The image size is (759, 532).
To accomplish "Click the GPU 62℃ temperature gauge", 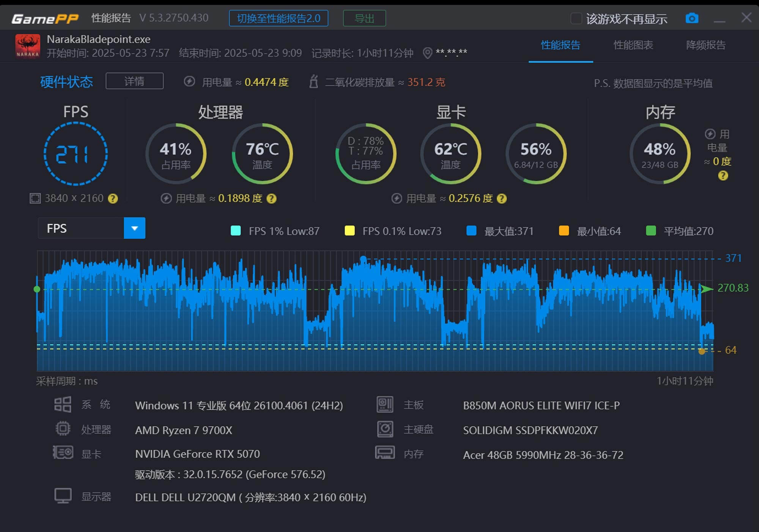I will point(450,154).
